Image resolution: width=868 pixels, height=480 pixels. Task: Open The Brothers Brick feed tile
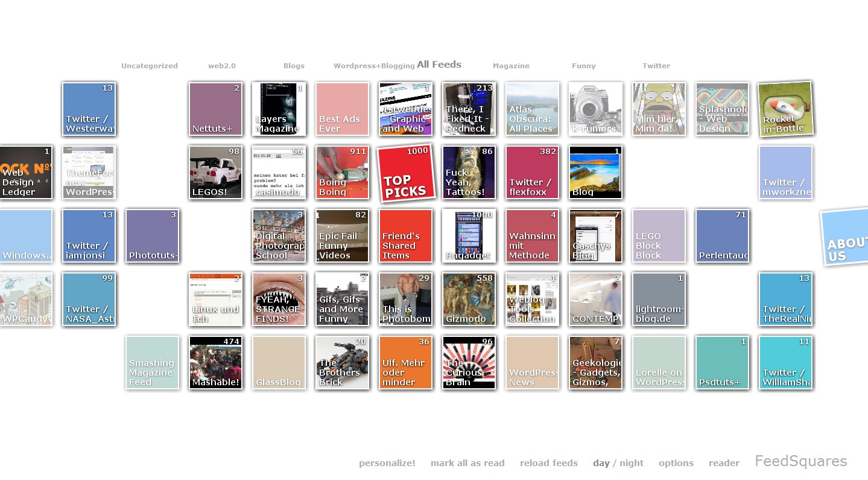pyautogui.click(x=342, y=363)
